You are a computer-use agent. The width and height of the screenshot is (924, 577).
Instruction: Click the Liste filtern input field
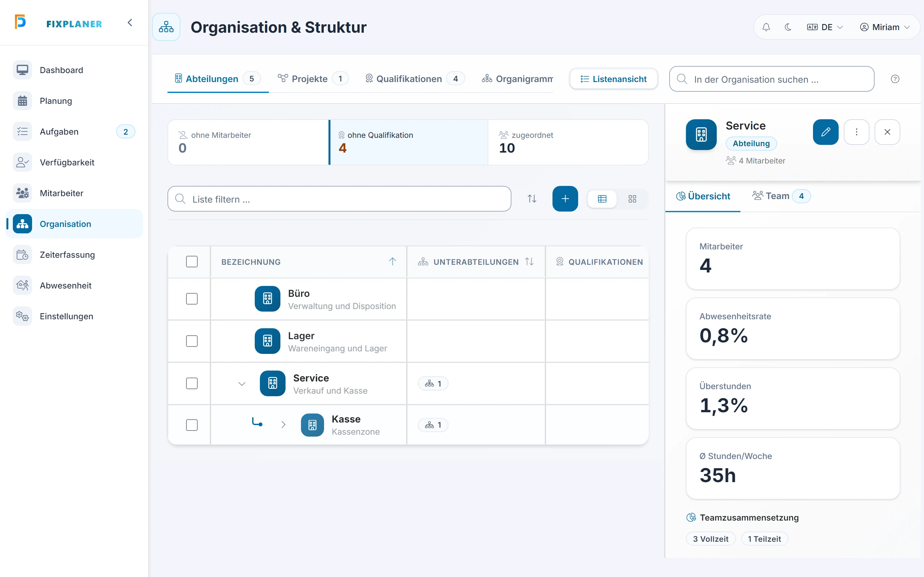pyautogui.click(x=339, y=199)
